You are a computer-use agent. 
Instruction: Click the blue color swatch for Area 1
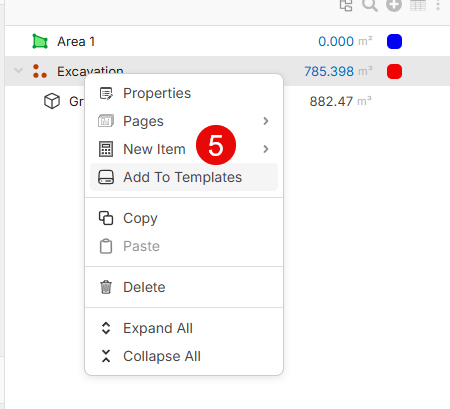coord(394,41)
